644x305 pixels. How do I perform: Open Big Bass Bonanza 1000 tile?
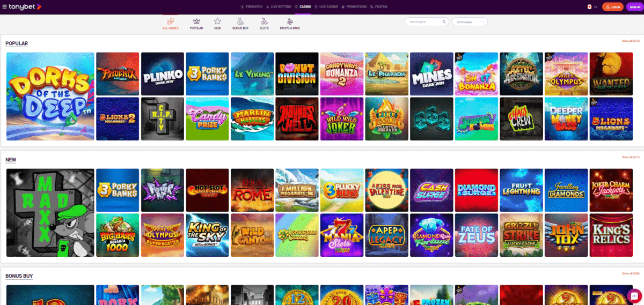click(118, 235)
